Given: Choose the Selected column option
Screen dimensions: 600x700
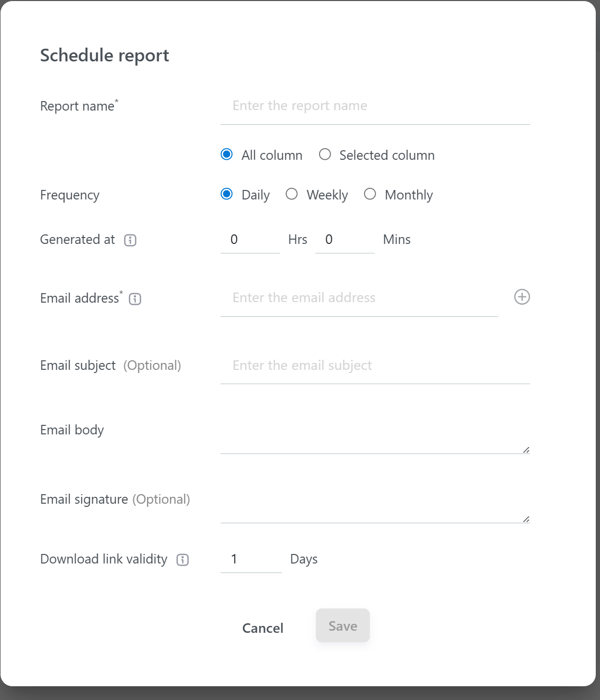Looking at the screenshot, I should pos(325,154).
